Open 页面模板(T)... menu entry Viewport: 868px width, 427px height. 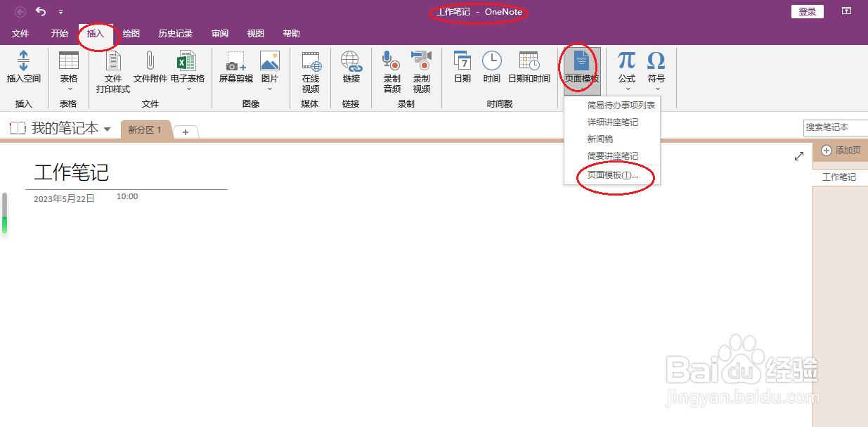tap(612, 175)
